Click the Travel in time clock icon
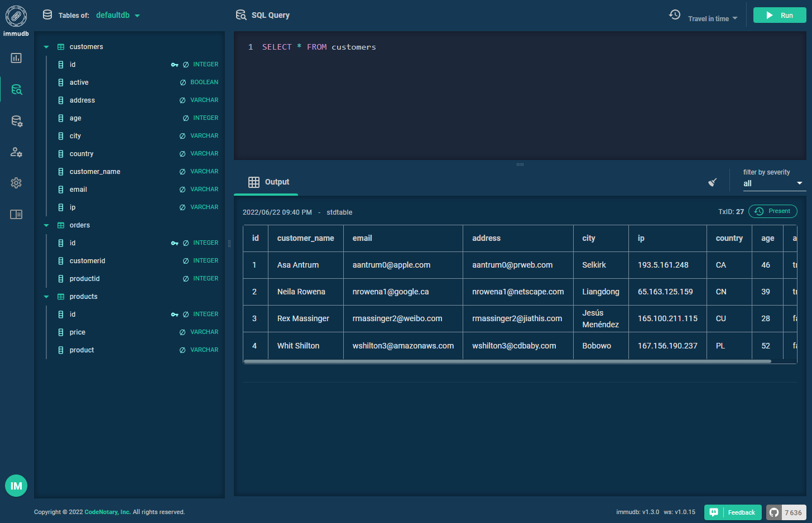 (x=675, y=15)
